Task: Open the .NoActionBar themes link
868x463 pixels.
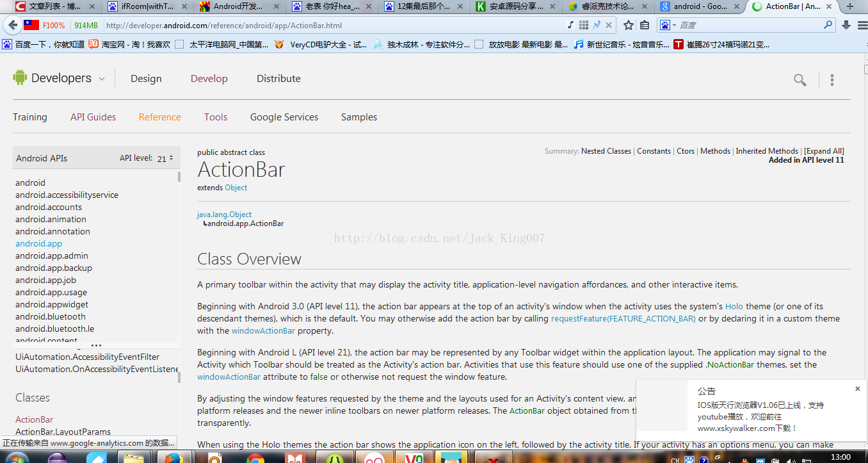Action: pyautogui.click(x=730, y=365)
